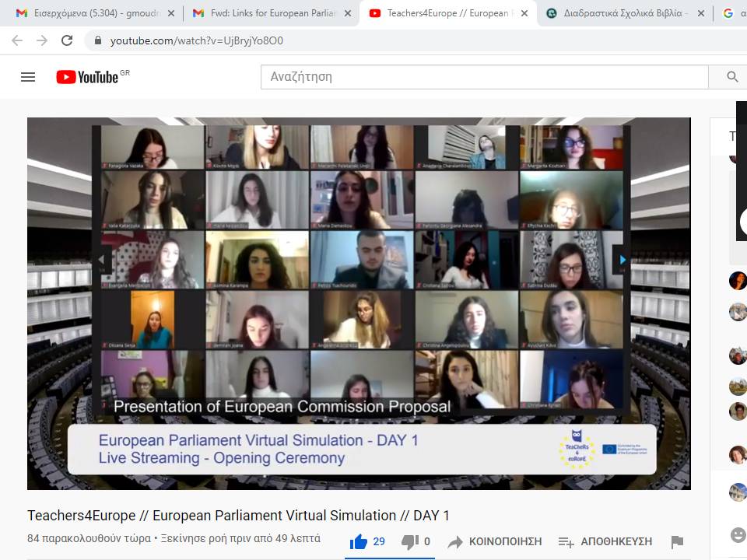Open the YouTube hamburger guide menu
Screen dimensions: 747x560
[x=28, y=77]
